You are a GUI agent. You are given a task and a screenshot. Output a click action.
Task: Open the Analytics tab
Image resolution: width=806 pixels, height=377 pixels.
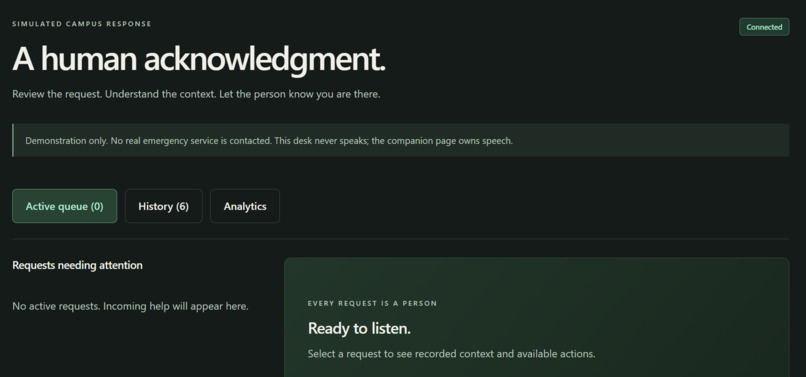click(x=245, y=206)
